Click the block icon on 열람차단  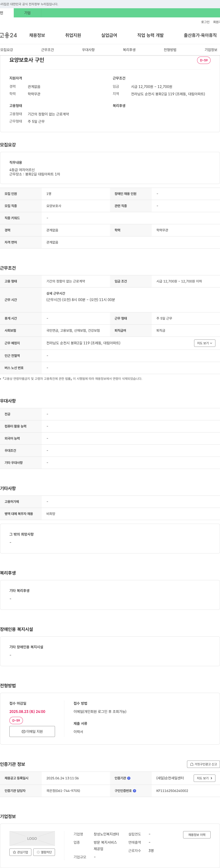point(38,852)
